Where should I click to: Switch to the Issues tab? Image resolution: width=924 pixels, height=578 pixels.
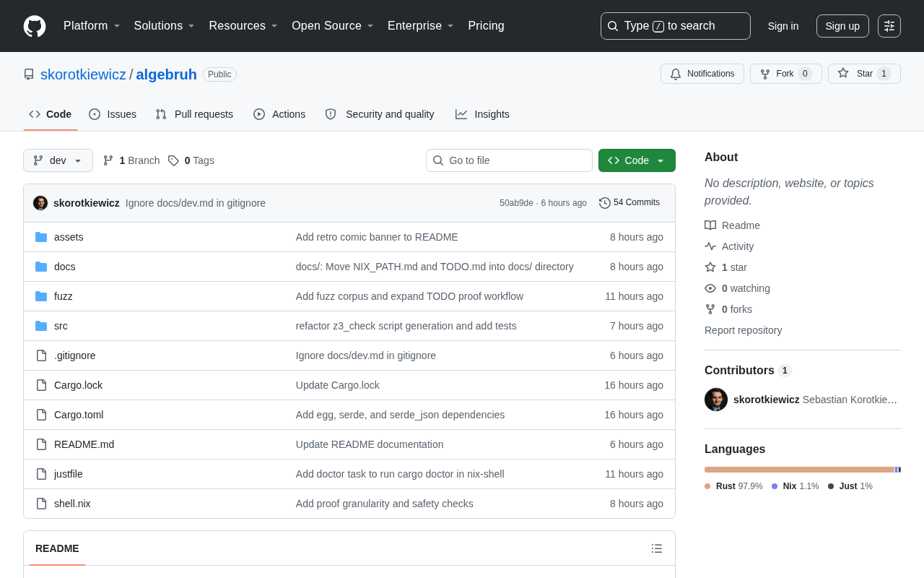tap(113, 114)
